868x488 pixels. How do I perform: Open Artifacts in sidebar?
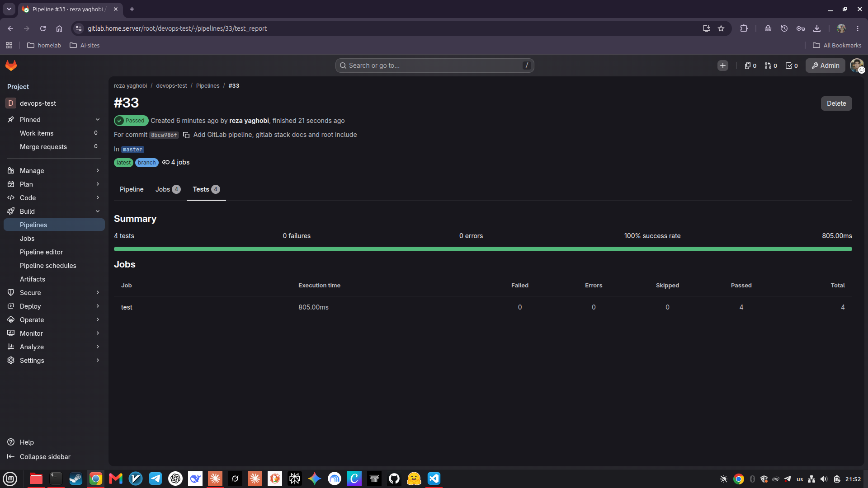coord(54,279)
